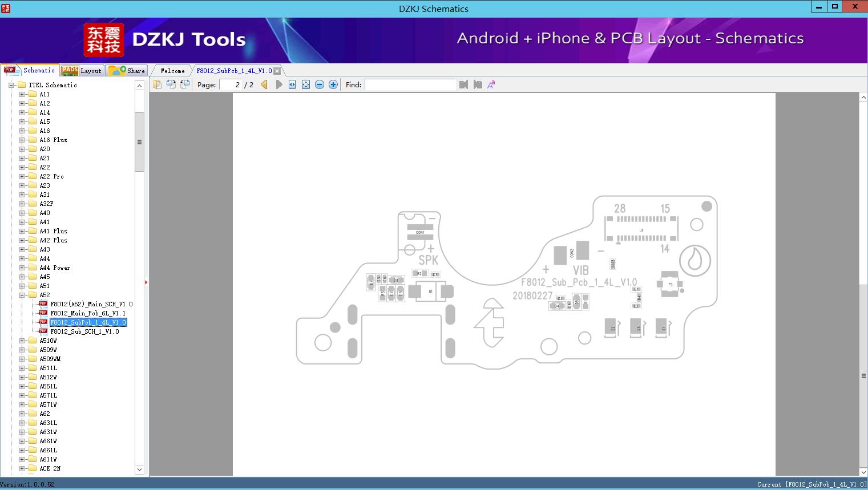Collapse the A52 folder

(22, 295)
